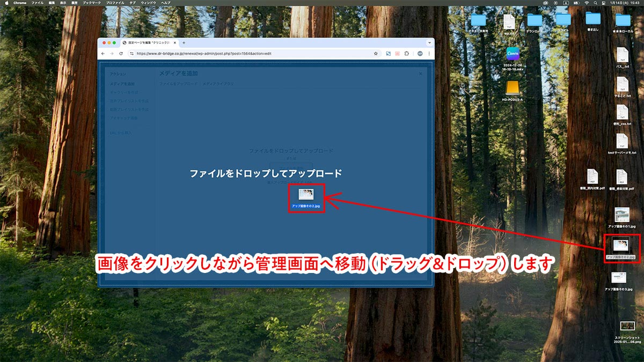The width and height of the screenshot is (644, 362).
Task: Open the ヘルプ menu
Action: click(x=166, y=3)
